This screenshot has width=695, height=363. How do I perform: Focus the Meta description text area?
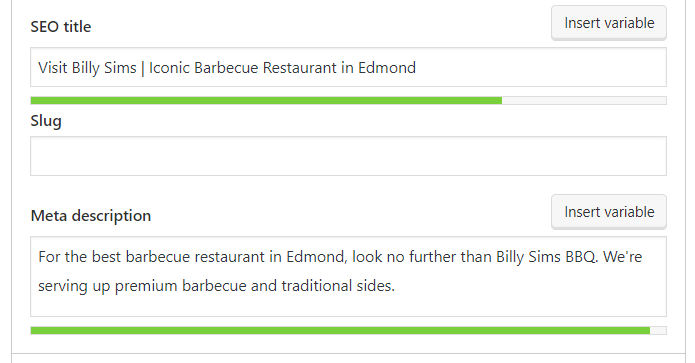[348, 277]
